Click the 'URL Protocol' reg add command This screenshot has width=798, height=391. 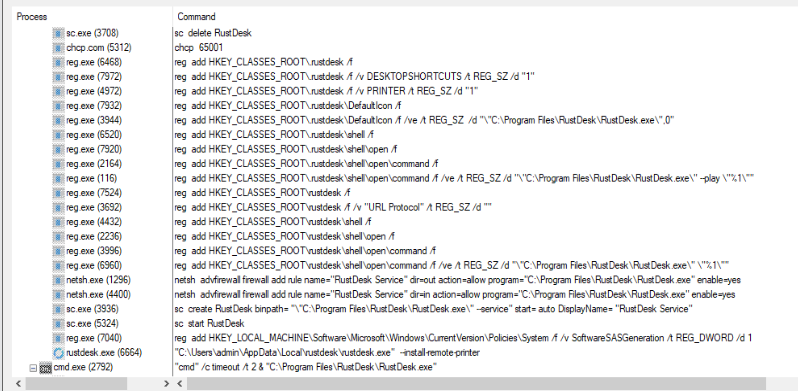333,207
